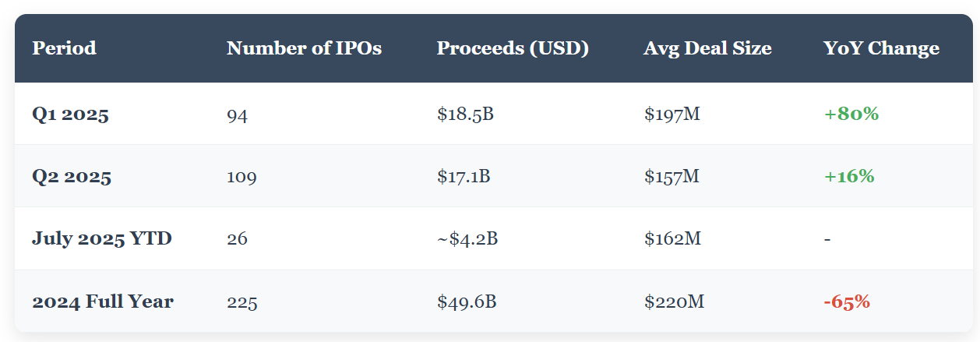
Task: Click the Period column header
Action: [x=64, y=48]
